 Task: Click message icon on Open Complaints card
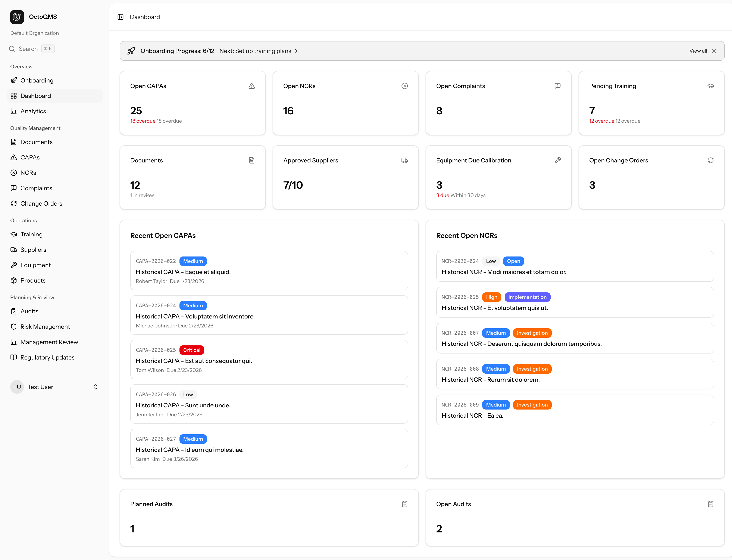(557, 86)
